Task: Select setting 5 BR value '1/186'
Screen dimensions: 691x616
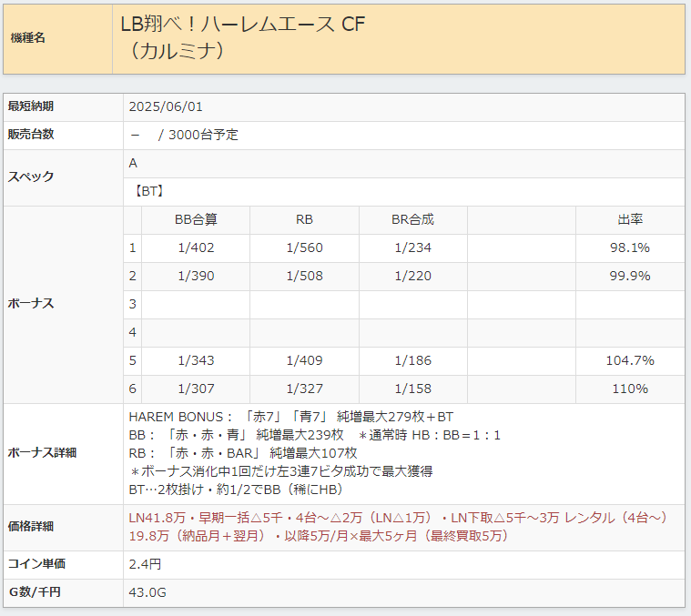Action: tap(413, 360)
